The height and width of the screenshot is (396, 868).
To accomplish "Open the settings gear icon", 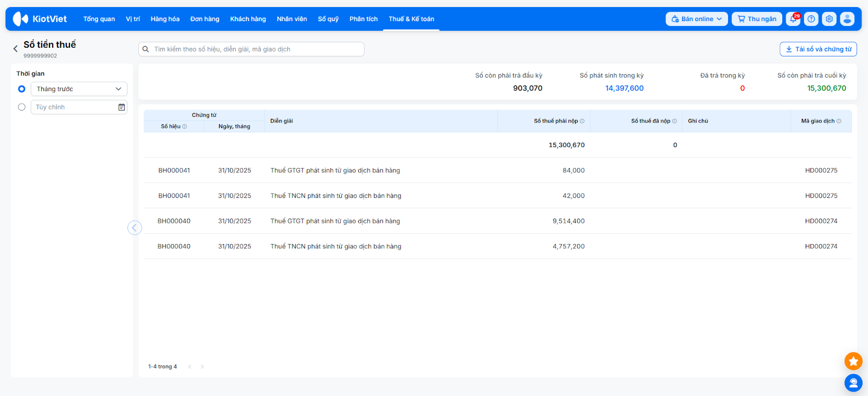I will pos(829,19).
